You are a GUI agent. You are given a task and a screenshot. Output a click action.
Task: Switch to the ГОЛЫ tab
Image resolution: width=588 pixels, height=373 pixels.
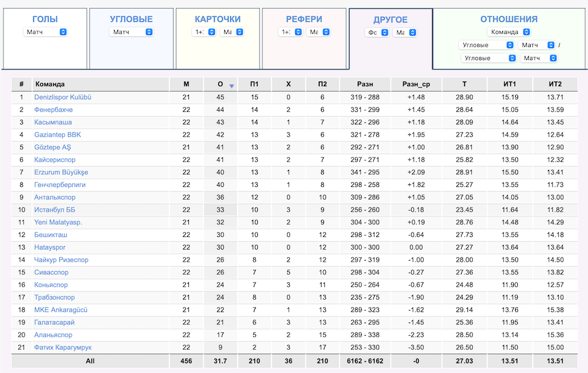pos(45,19)
